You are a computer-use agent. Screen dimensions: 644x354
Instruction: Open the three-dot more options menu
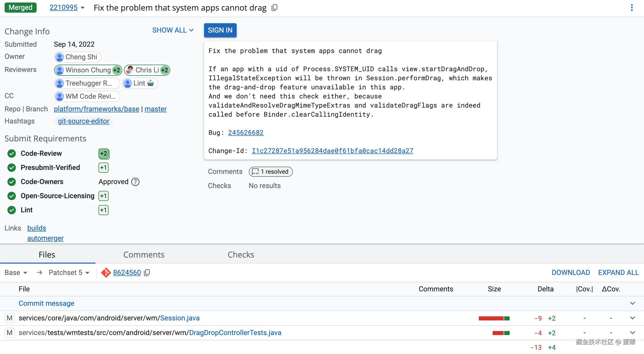pos(632,8)
